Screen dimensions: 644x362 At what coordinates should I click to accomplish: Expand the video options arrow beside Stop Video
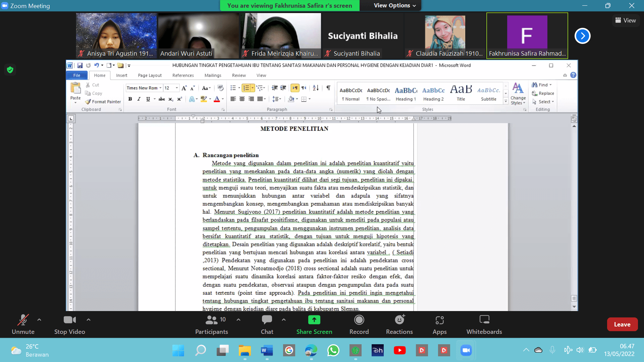pos(89,320)
